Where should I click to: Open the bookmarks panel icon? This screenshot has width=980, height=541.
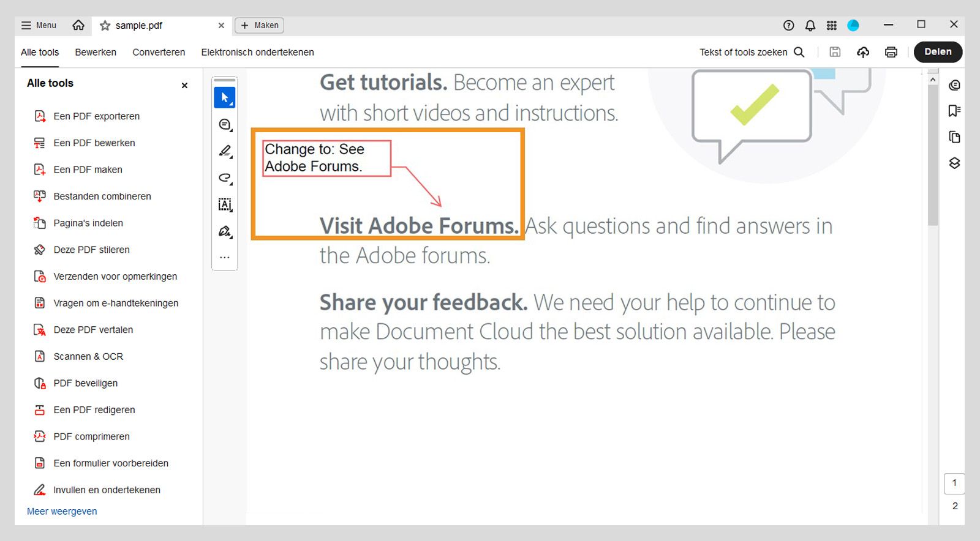[954, 111]
